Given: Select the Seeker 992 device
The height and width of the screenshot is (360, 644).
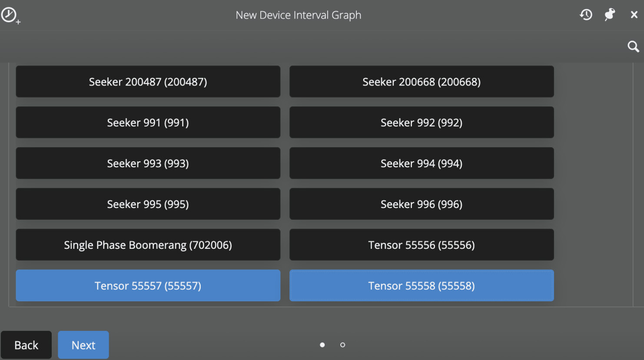Looking at the screenshot, I should point(421,122).
